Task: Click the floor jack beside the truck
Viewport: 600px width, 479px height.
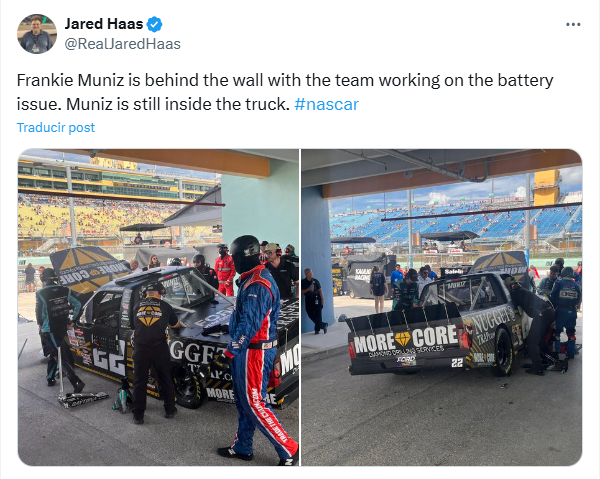Action: 82,398
